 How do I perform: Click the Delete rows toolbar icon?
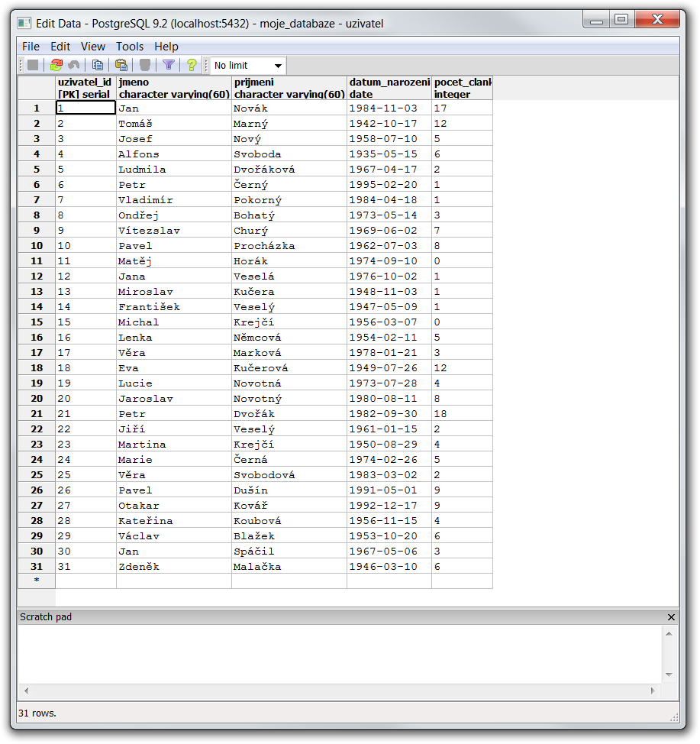click(x=145, y=65)
